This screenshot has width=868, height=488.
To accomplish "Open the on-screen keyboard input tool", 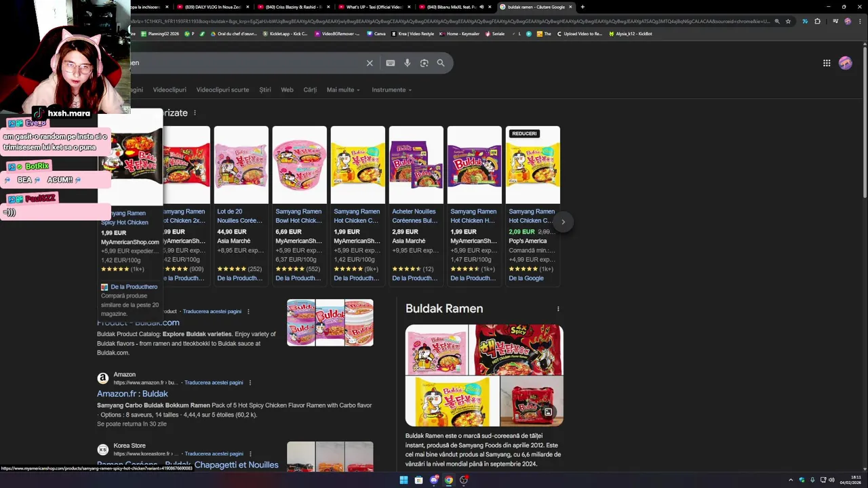I will (x=391, y=63).
